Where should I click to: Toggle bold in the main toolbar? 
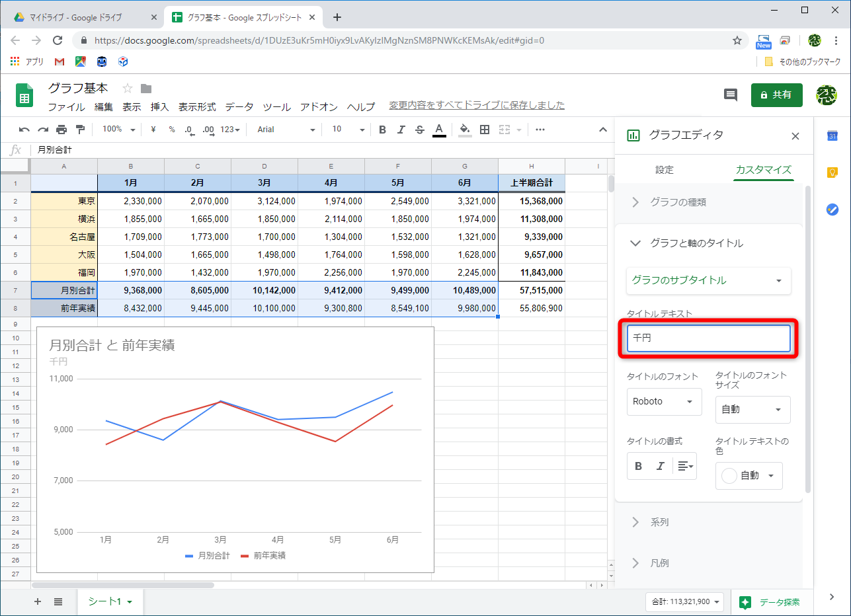[x=382, y=130]
